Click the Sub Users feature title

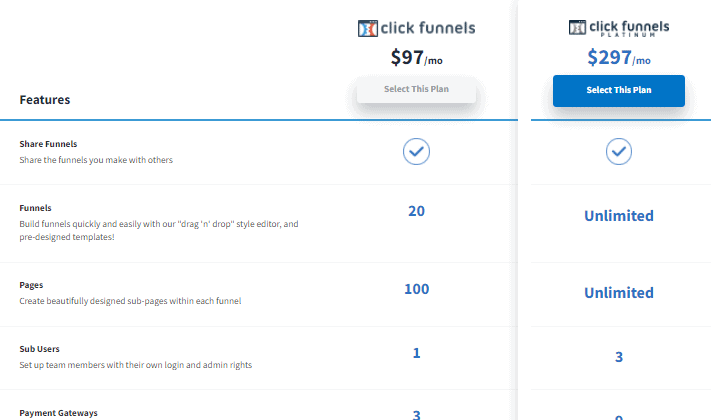(x=40, y=349)
